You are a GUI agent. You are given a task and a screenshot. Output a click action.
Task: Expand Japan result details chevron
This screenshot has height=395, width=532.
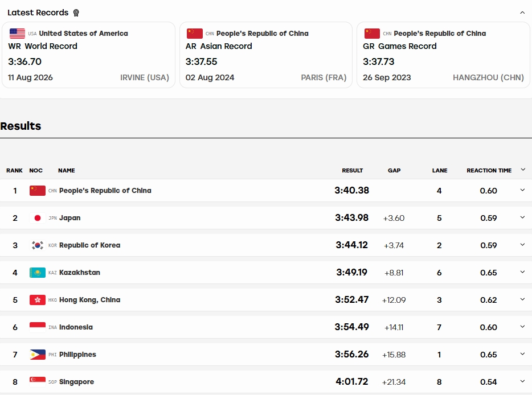point(522,217)
